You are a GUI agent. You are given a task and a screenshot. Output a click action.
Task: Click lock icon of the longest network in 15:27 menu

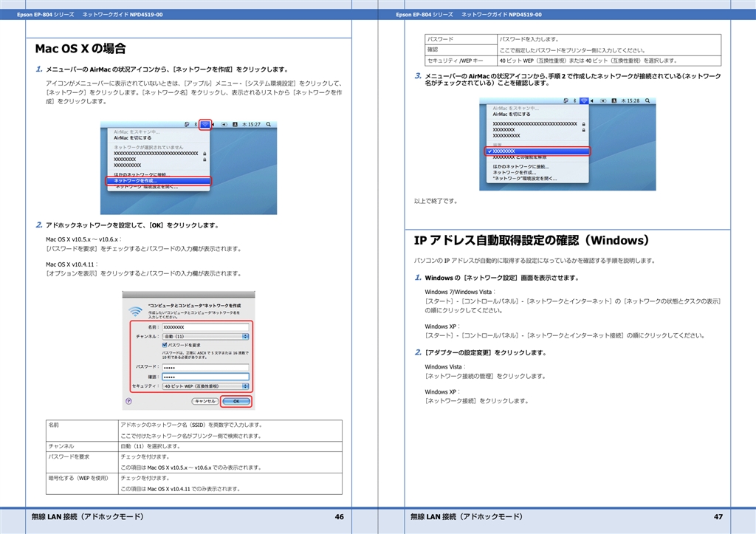click(x=205, y=154)
